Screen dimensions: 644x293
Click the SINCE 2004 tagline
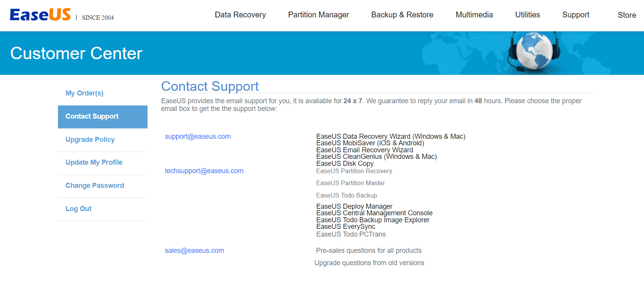98,17
